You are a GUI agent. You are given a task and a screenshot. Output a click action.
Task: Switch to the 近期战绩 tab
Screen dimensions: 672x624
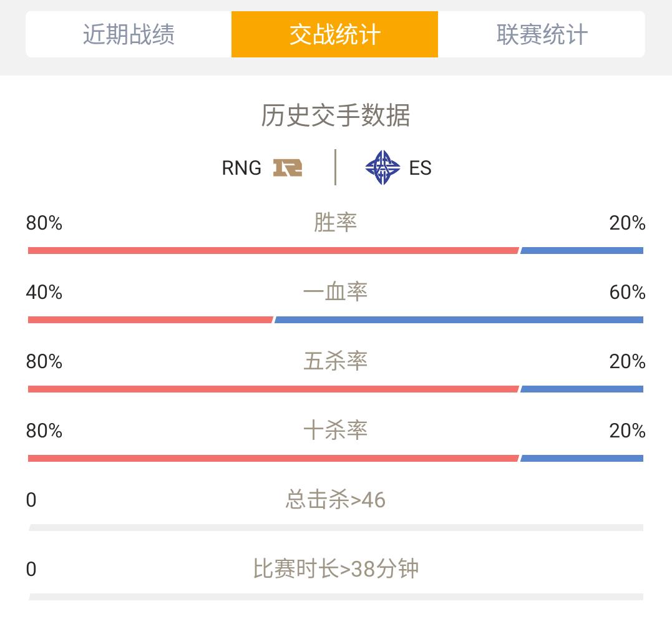(x=129, y=34)
